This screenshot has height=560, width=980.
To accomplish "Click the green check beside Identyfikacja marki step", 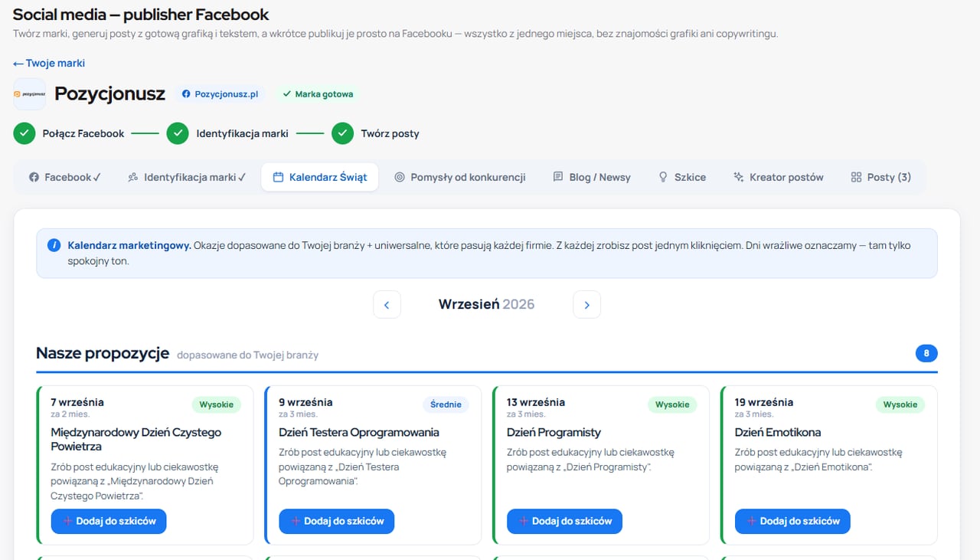I will coord(178,133).
